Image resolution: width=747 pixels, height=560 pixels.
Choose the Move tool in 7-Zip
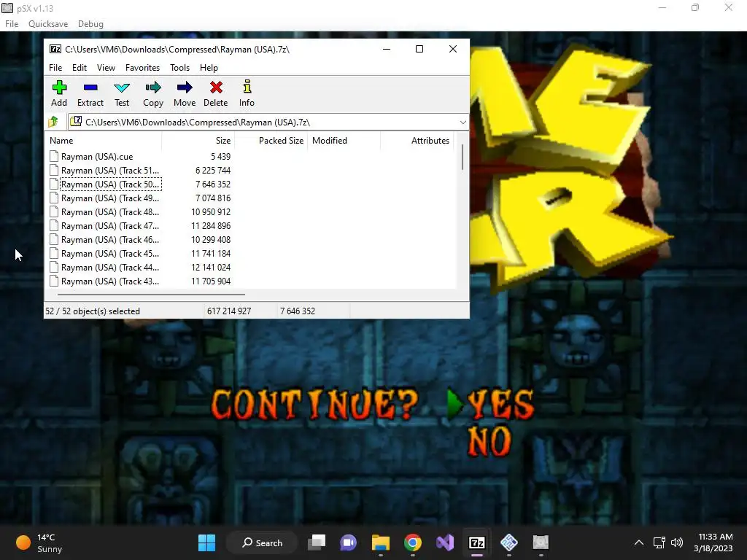pos(185,94)
